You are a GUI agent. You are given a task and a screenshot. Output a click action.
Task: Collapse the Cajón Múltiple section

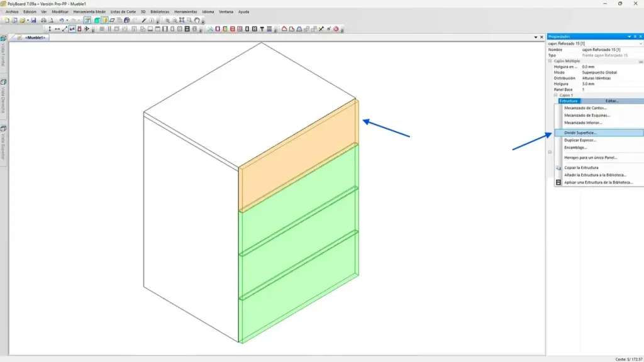[551, 61]
